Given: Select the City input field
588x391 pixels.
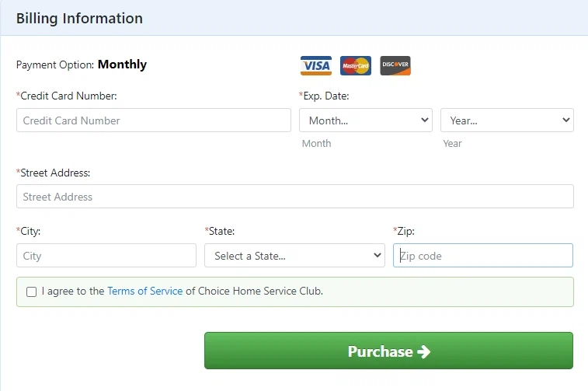Looking at the screenshot, I should pos(106,256).
